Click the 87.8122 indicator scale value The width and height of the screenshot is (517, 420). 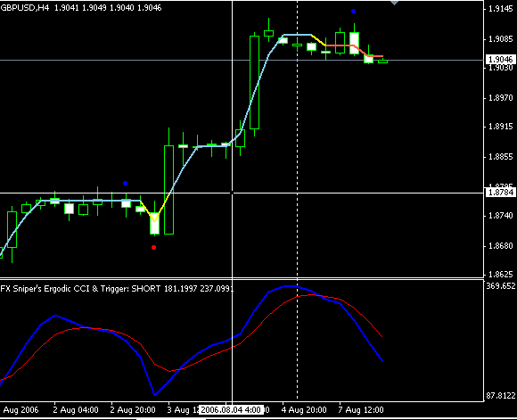tap(501, 395)
